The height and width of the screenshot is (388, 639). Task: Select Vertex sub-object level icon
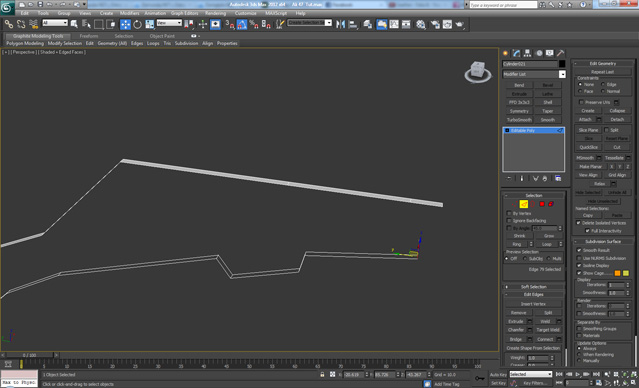click(x=515, y=204)
